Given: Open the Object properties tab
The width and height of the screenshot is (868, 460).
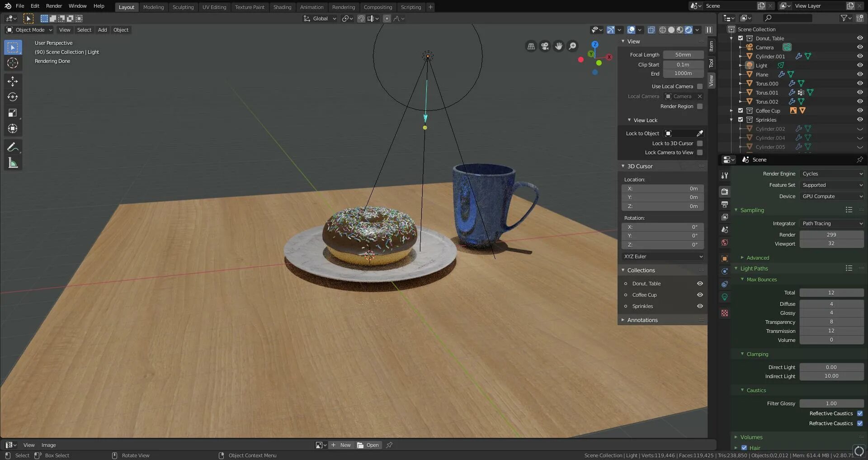Looking at the screenshot, I should click(x=725, y=259).
